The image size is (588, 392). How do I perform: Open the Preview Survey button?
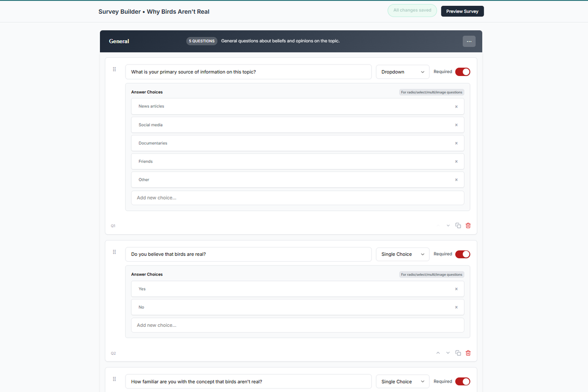(x=462, y=11)
